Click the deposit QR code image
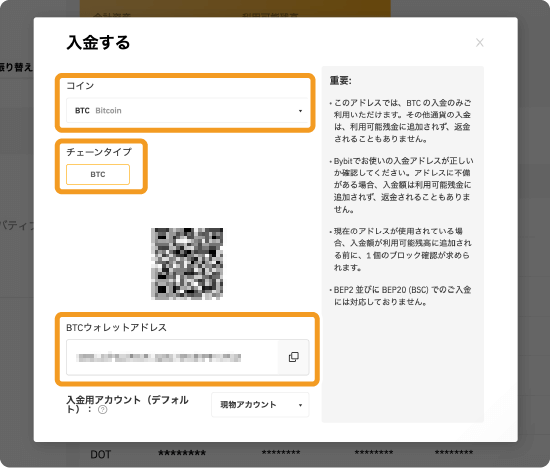Screen dimensions: 550x468 (x=187, y=263)
